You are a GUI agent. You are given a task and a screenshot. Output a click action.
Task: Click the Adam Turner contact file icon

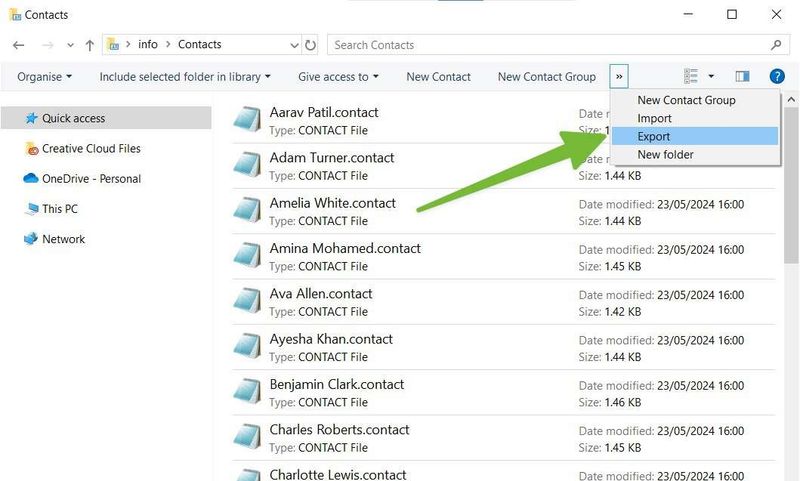(247, 165)
